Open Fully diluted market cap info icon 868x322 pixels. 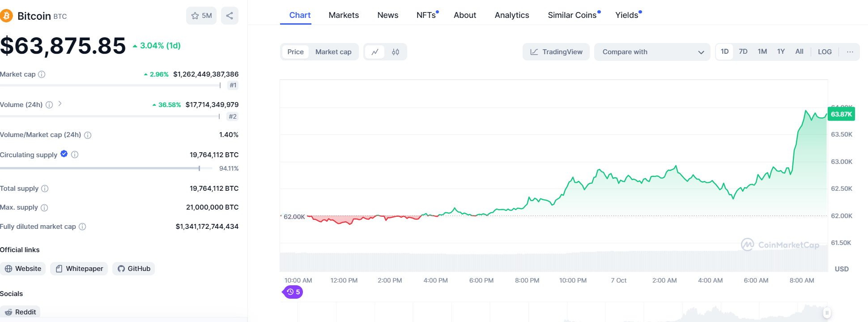coord(82,227)
